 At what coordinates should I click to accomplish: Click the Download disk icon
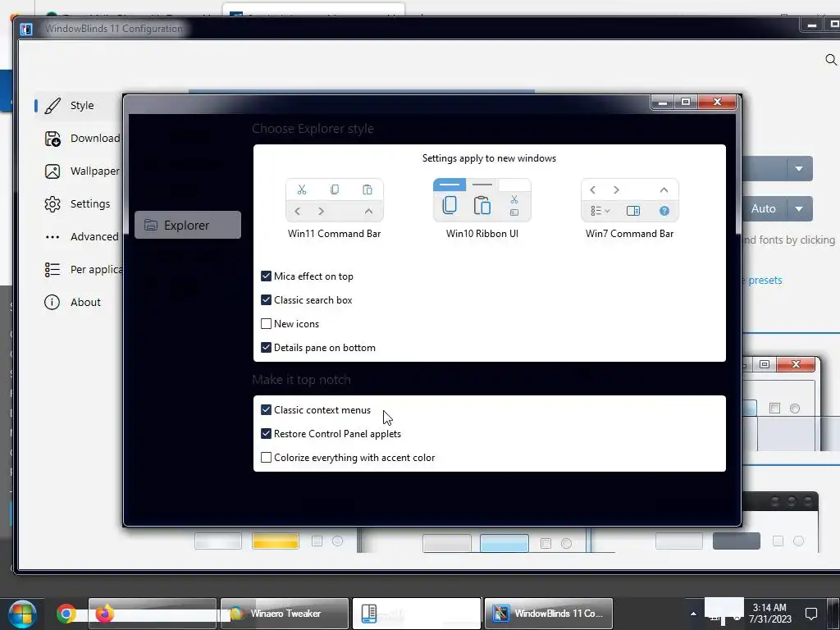[52, 139]
